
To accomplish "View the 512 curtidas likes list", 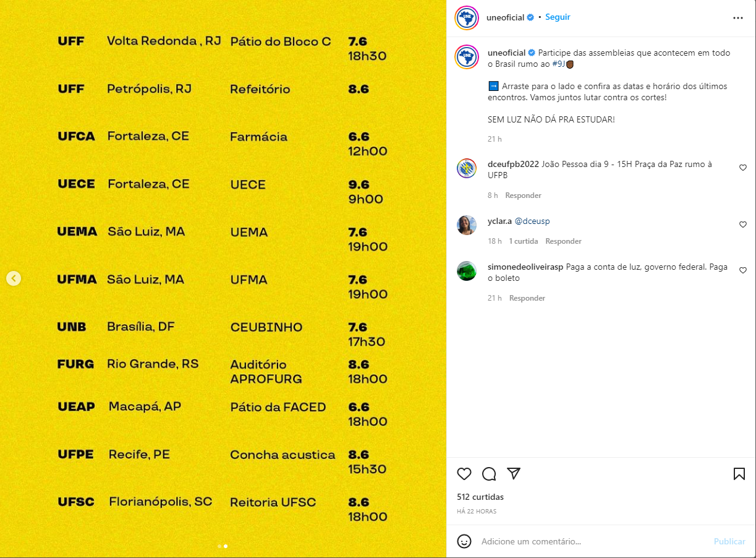I will click(x=480, y=497).
